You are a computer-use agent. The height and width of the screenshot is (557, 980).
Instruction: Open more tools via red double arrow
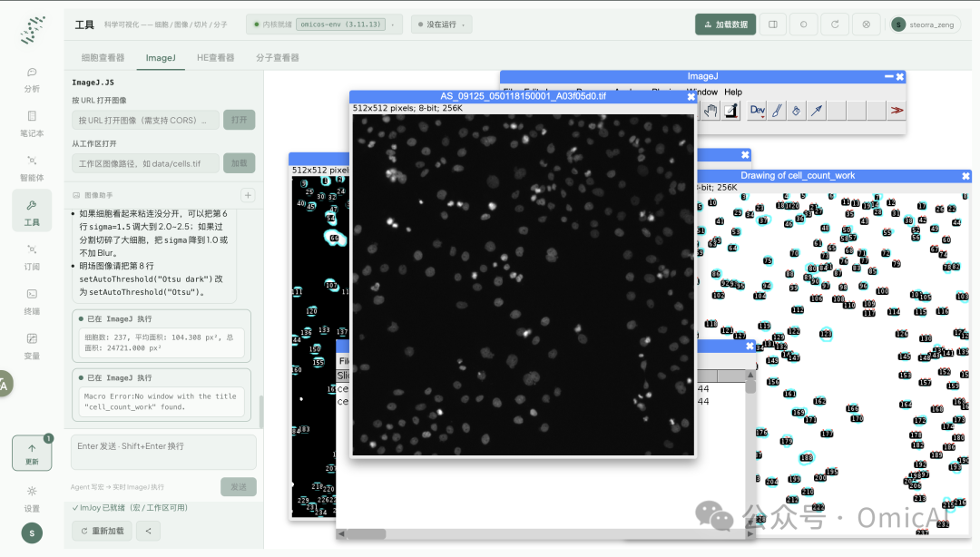pyautogui.click(x=897, y=111)
